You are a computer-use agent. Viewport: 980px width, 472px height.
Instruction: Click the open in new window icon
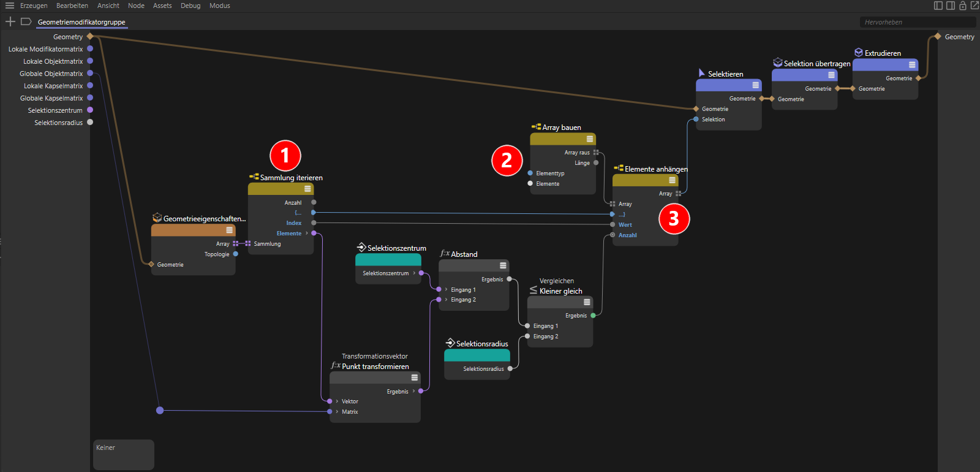974,6
